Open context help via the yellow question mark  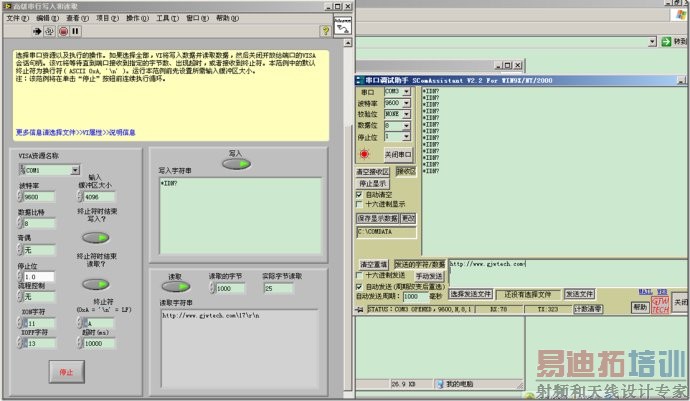[x=325, y=31]
